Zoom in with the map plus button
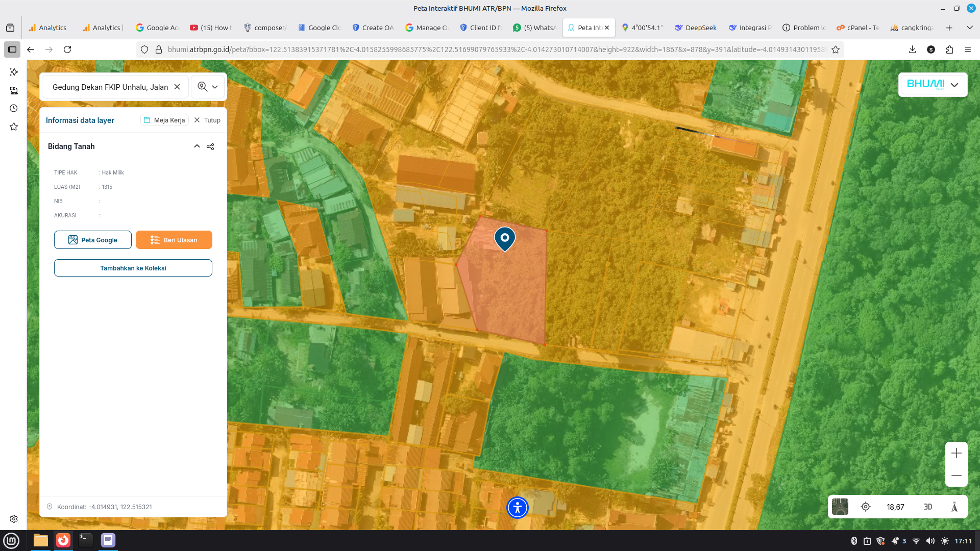Viewport: 980px width, 551px height. tap(956, 453)
